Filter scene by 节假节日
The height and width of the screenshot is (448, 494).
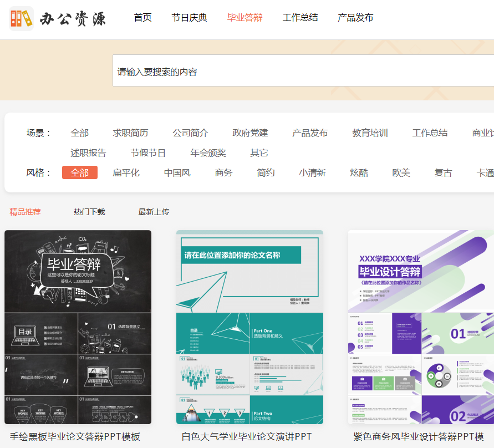[148, 153]
